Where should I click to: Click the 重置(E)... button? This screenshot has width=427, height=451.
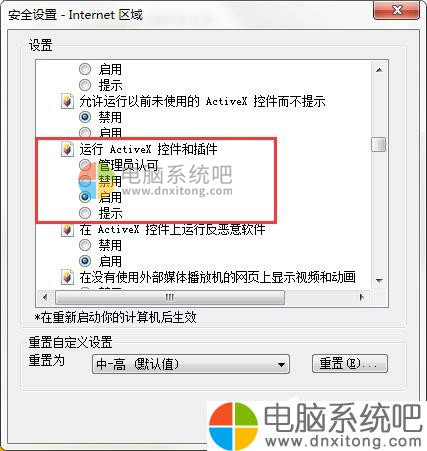350,363
